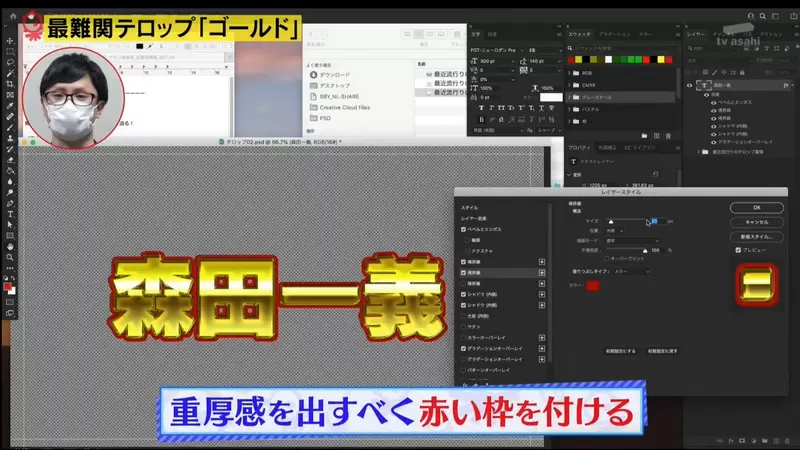The height and width of the screenshot is (450, 800).
Task: Open the 塗りつぶしタイプ dropdown
Action: (632, 270)
